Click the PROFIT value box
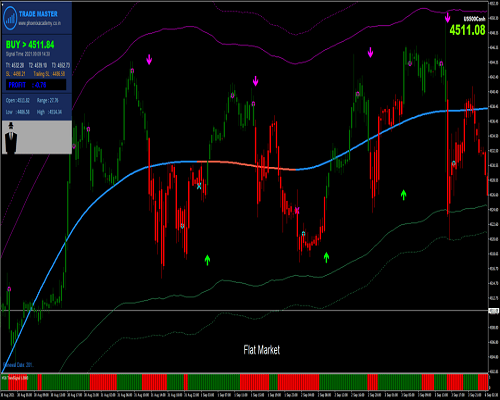Image resolution: width=500 pixels, height=400 pixels. click(36, 85)
